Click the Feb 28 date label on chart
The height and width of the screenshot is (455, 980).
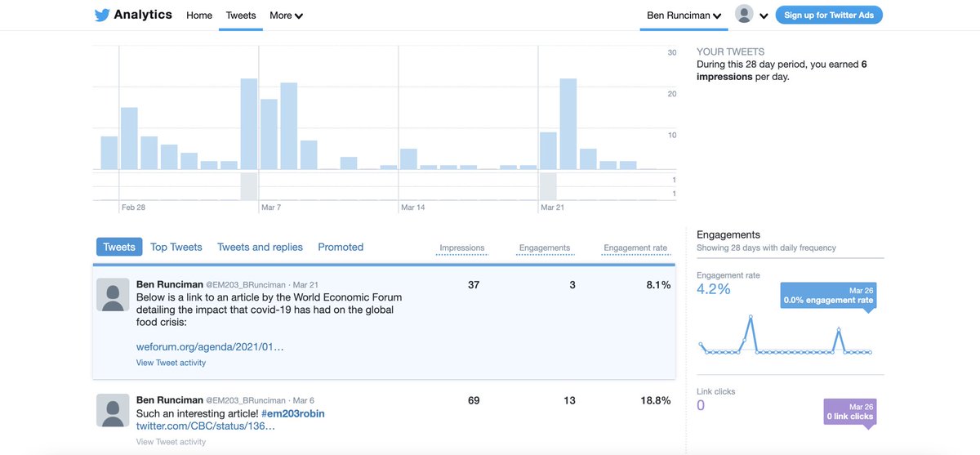(133, 207)
